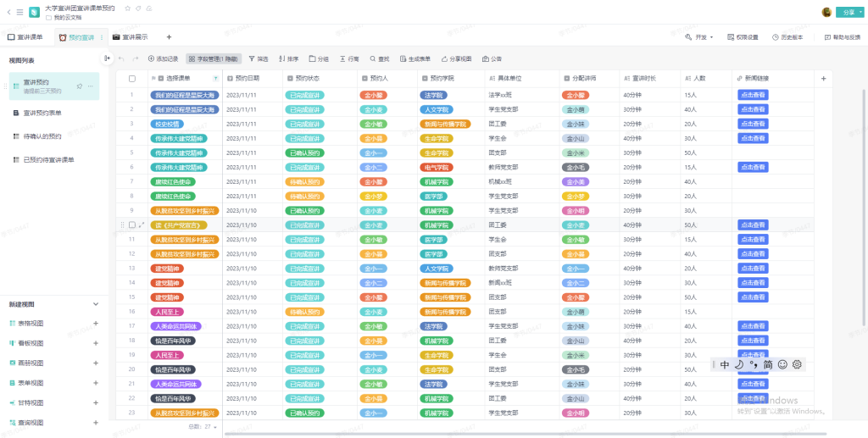Open the 总数: 27 summary dropdown

[x=203, y=426]
